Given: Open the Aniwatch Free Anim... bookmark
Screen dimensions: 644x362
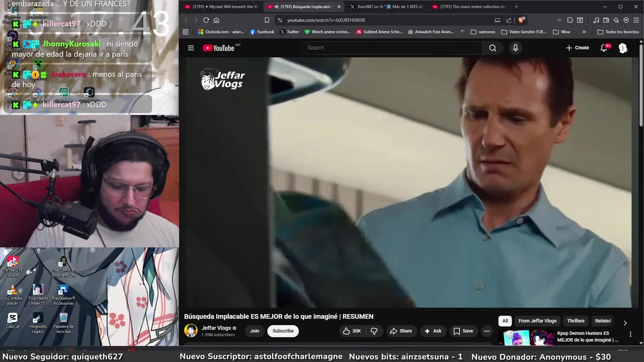Looking at the screenshot, I should point(431,32).
